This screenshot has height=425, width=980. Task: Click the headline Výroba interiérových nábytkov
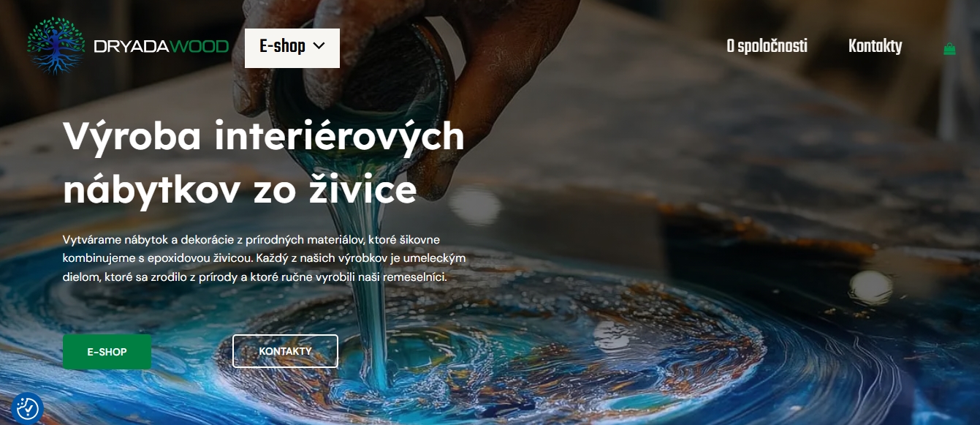[x=264, y=162]
